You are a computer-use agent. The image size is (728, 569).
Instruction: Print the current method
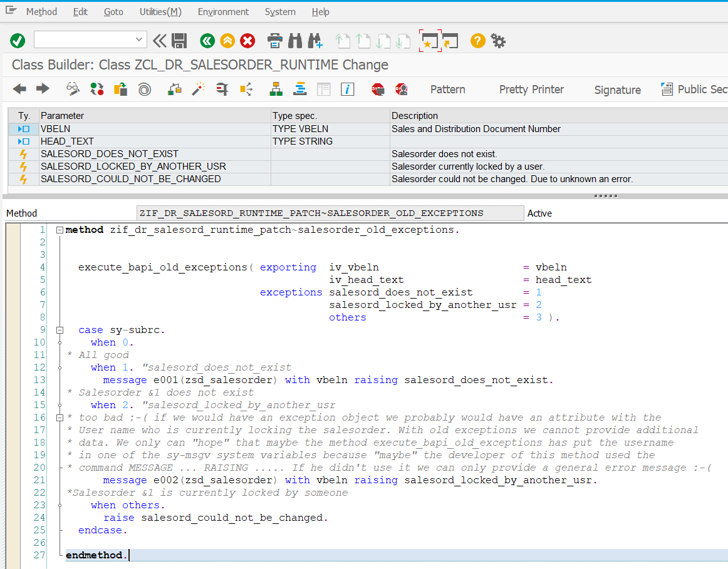tap(274, 39)
